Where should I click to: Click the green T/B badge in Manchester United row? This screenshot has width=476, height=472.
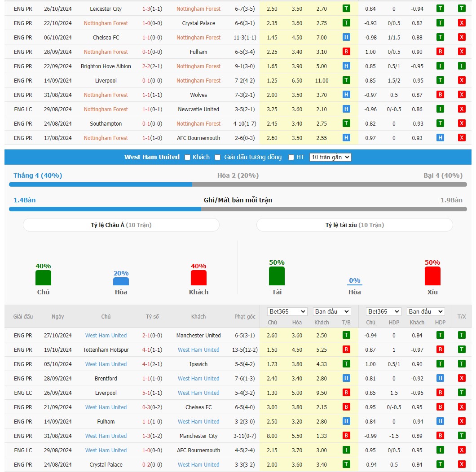tap(346, 335)
